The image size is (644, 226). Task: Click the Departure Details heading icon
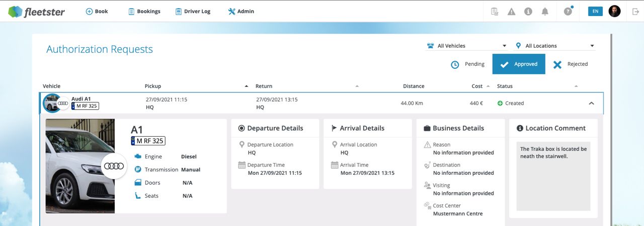[x=242, y=128]
